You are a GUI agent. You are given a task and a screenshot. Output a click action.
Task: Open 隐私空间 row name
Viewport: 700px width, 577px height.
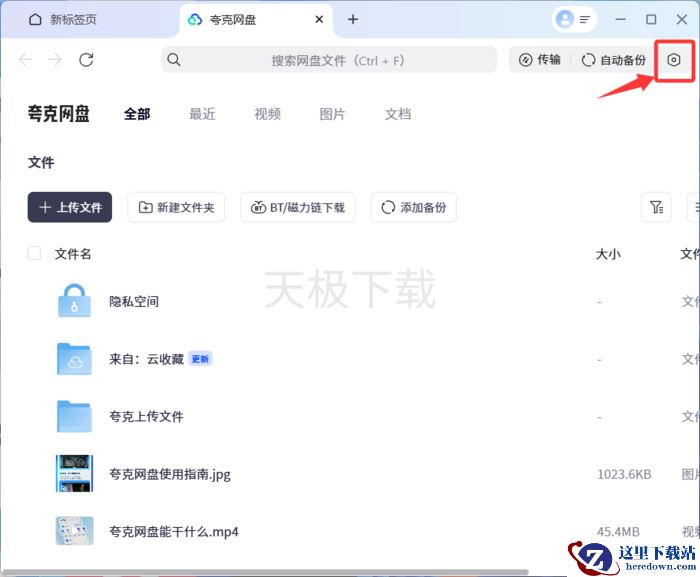coord(134,301)
